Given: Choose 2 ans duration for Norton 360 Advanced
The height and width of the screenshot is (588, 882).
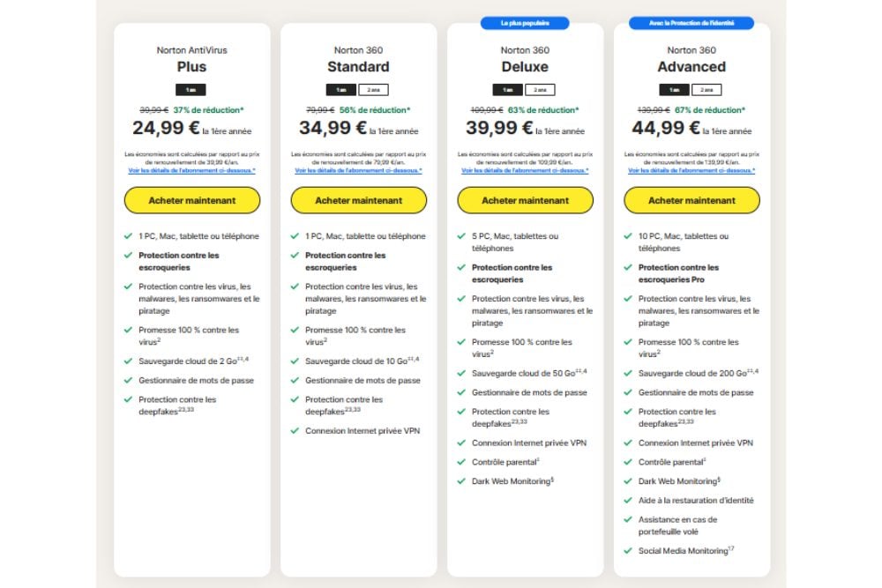Looking at the screenshot, I should (706, 90).
